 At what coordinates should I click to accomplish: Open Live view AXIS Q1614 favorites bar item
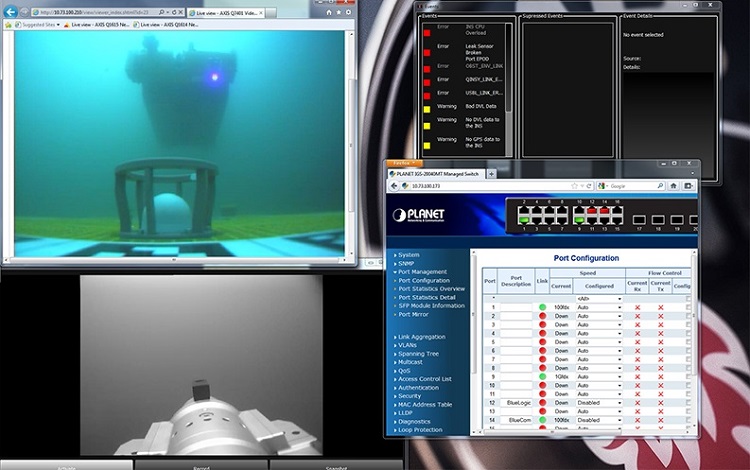click(165, 25)
